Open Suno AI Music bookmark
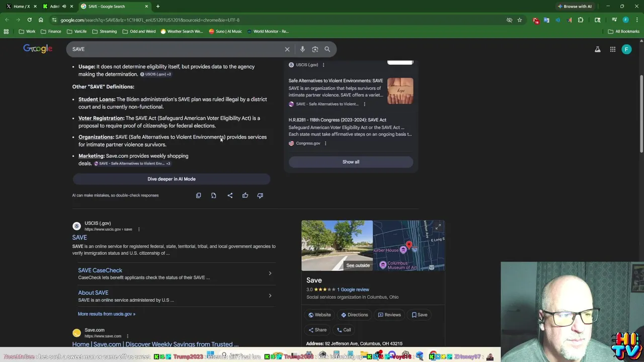Screen dimensions: 644x362 225,31
